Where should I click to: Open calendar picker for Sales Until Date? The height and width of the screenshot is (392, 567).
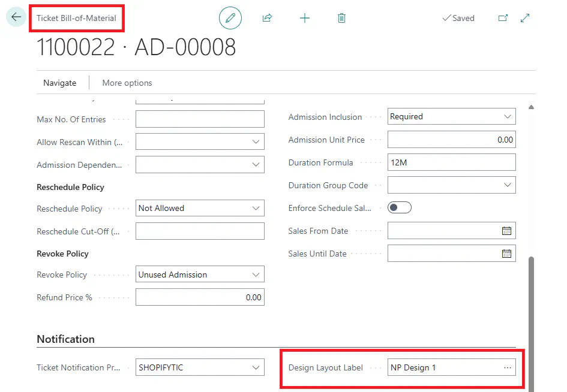(x=506, y=254)
